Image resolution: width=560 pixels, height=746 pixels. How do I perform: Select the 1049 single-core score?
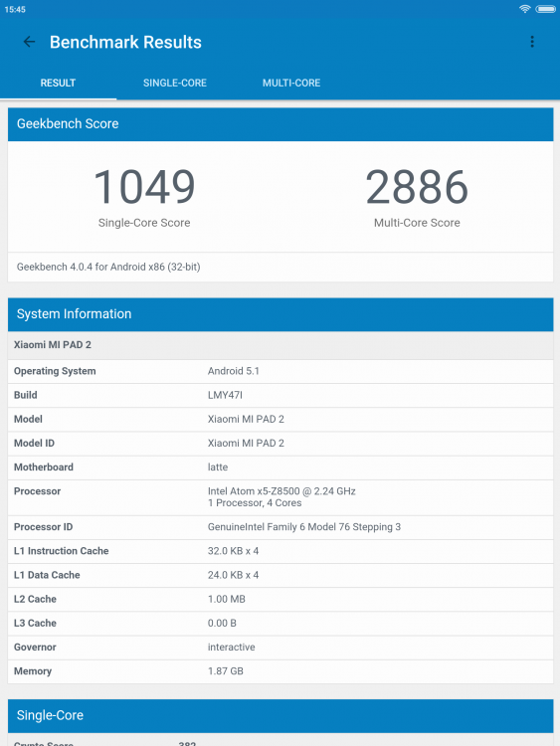[144, 187]
